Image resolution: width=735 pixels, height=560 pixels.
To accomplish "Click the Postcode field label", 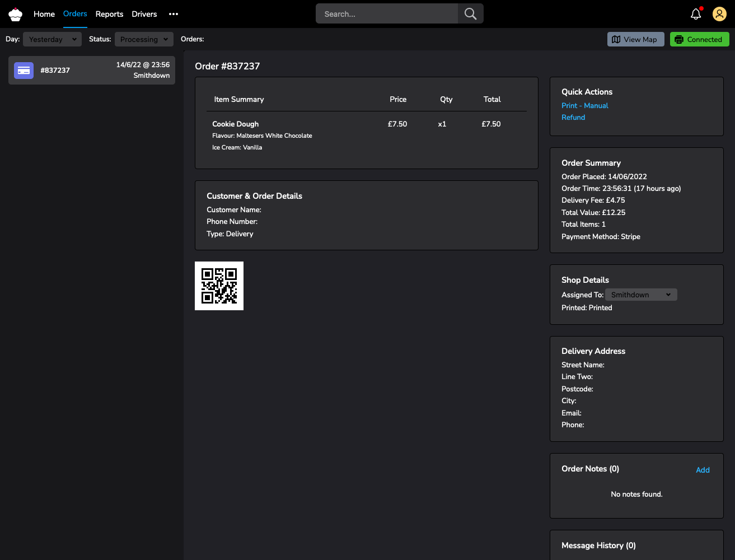I will point(577,389).
